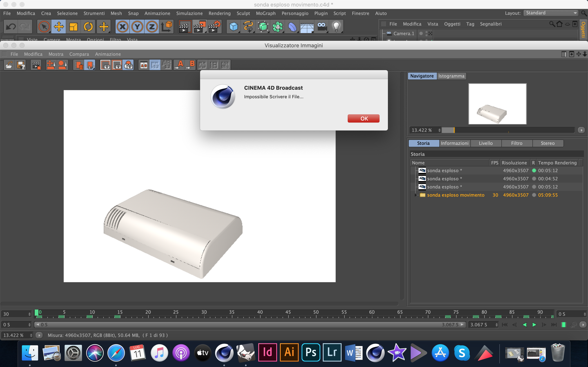Switch to the Informazioni tab

(454, 143)
